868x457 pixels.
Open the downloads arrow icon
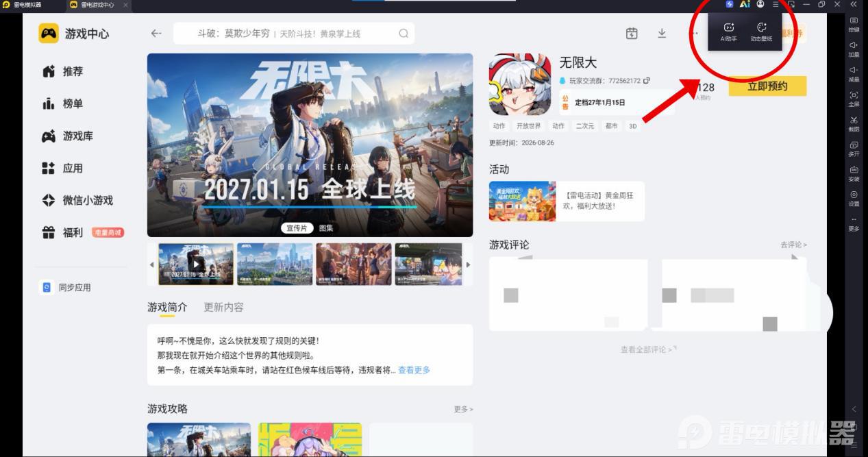pos(662,33)
